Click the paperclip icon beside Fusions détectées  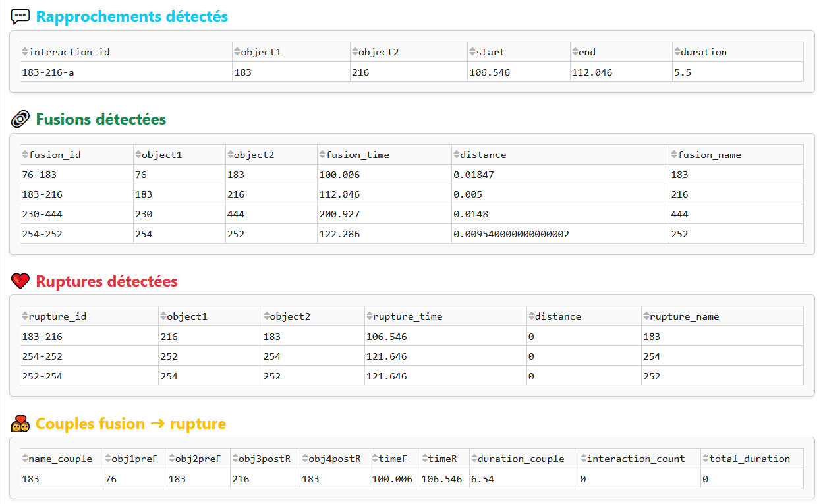(x=20, y=119)
